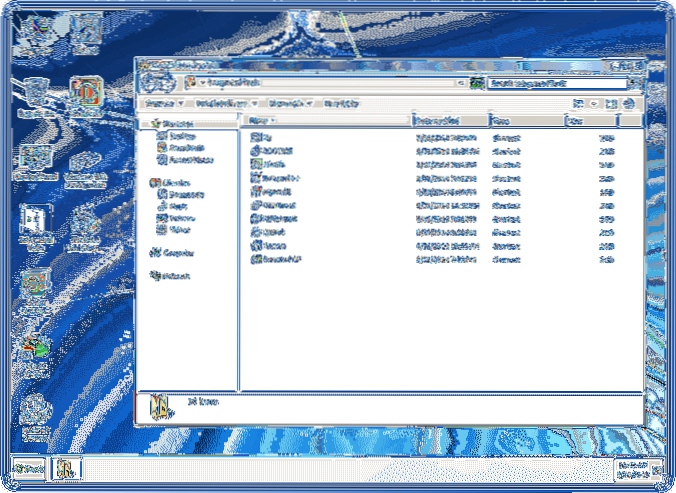
Task: Click the folder path in the address bar
Action: click(233, 82)
